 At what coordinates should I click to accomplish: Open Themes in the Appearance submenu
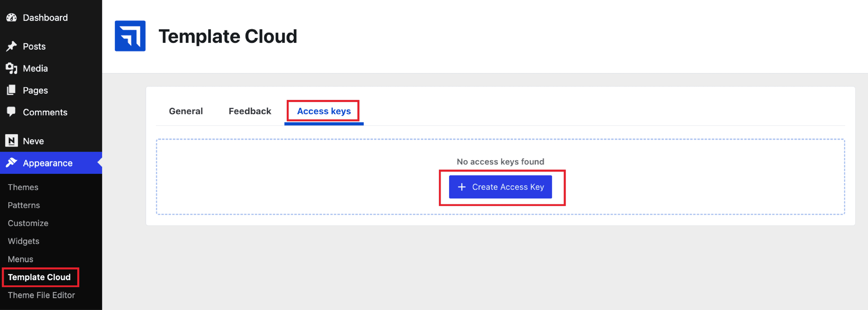click(23, 187)
